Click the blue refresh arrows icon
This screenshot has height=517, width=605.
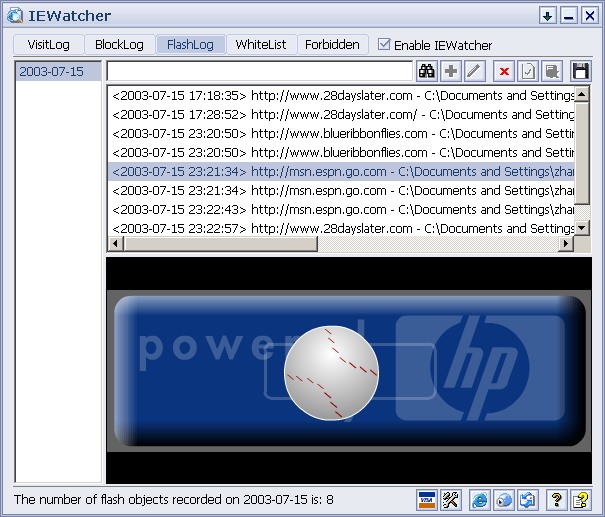527,500
